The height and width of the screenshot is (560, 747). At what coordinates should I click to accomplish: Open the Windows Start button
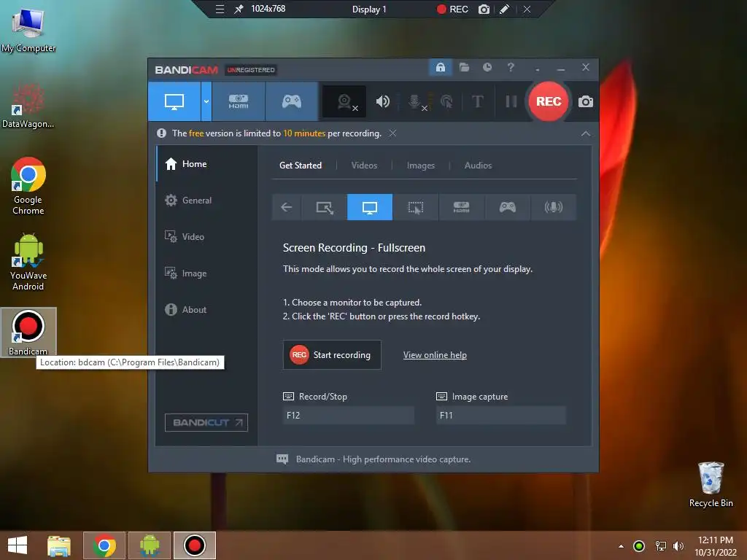(x=18, y=545)
